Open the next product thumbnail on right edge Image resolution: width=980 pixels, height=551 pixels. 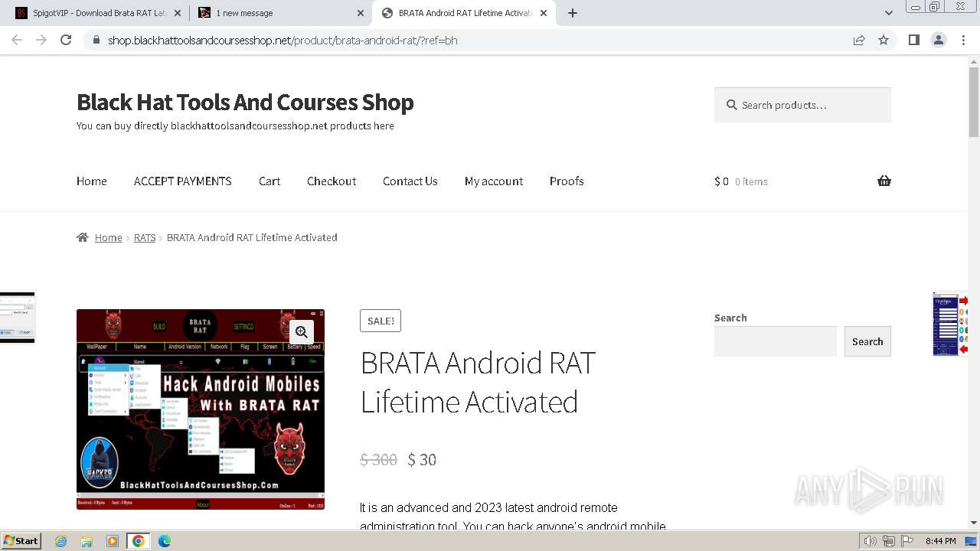pos(950,324)
